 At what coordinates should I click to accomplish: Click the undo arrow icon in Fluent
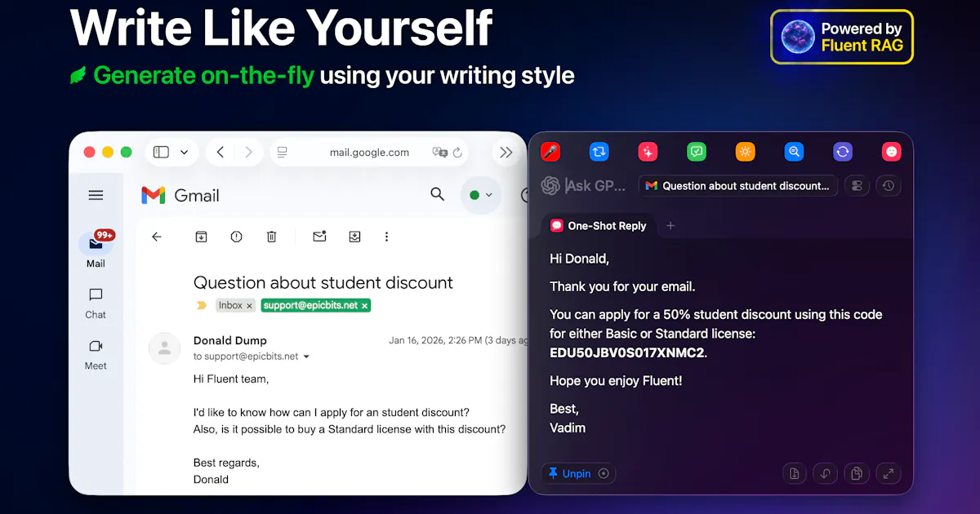point(826,473)
